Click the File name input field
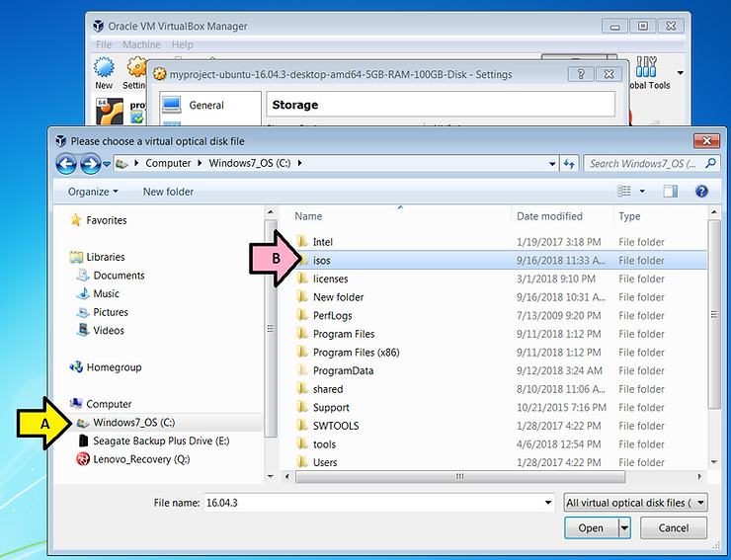Viewport: 731px width, 560px height. pos(377,503)
